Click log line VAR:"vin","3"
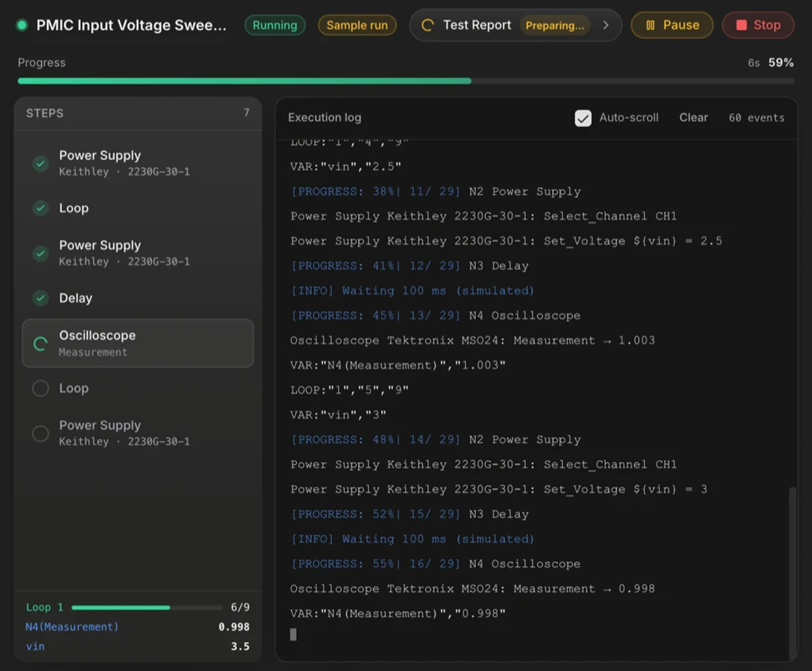 338,415
